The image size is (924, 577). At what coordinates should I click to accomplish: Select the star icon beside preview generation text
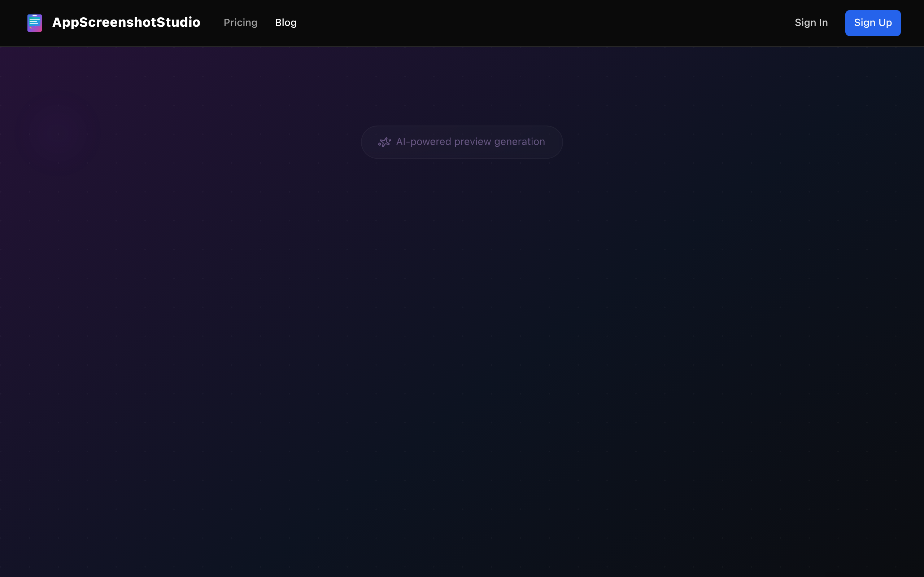click(384, 142)
